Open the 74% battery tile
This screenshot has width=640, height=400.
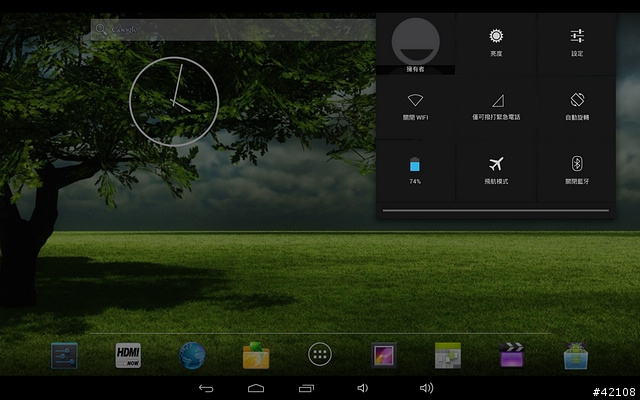(x=415, y=171)
